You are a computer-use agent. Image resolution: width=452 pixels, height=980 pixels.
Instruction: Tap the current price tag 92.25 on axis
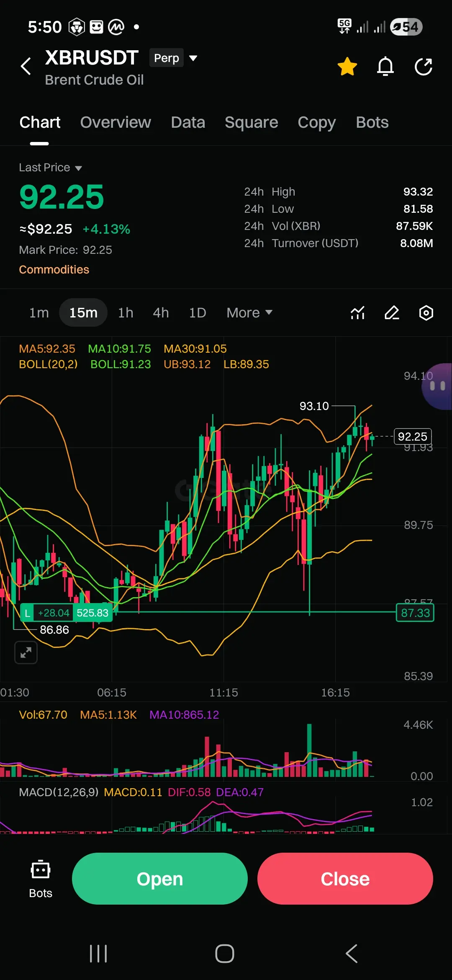coord(413,436)
